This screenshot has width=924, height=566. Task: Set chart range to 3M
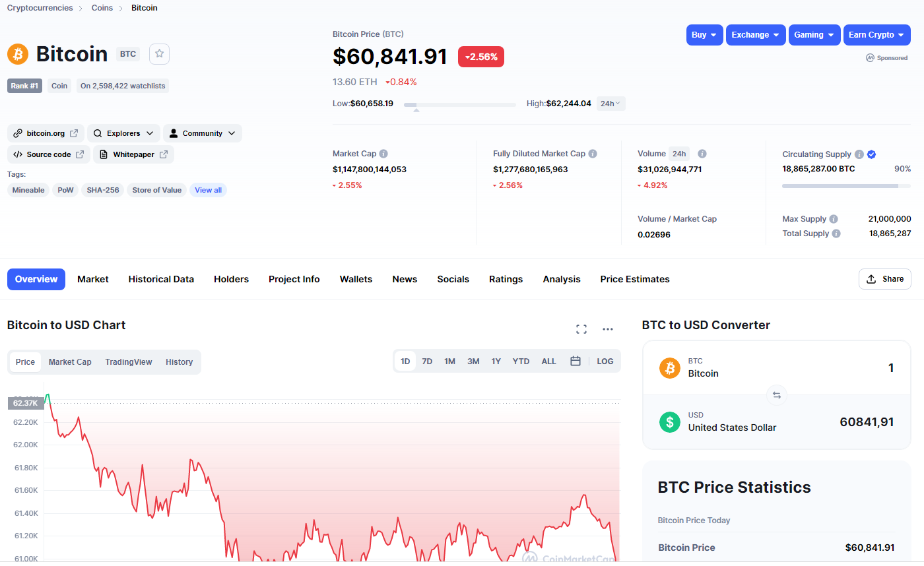pos(473,362)
